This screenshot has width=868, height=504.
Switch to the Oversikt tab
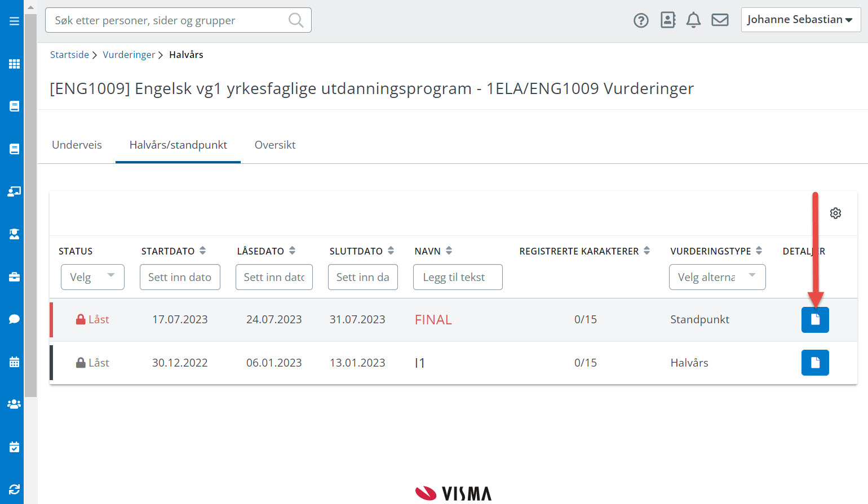275,145
